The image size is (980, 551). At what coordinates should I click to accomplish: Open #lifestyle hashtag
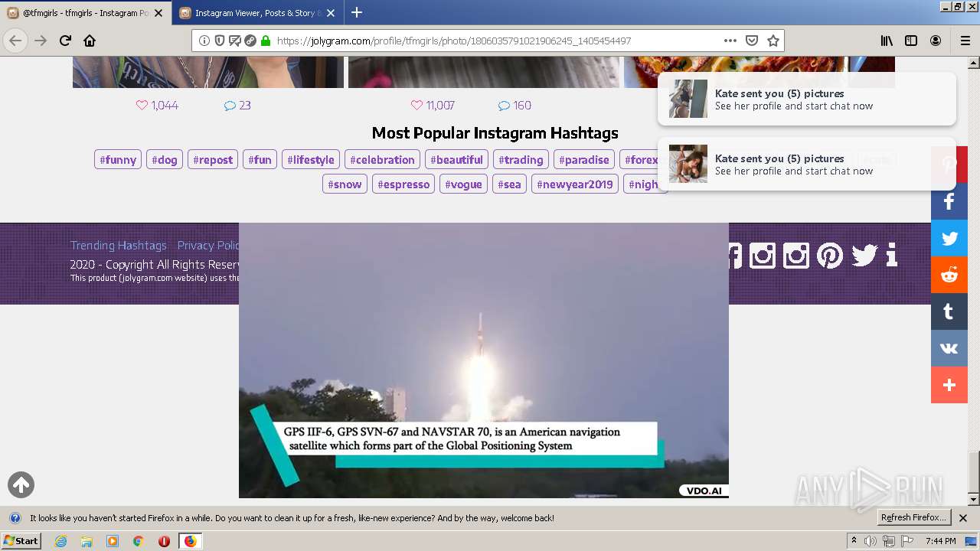[x=311, y=160]
